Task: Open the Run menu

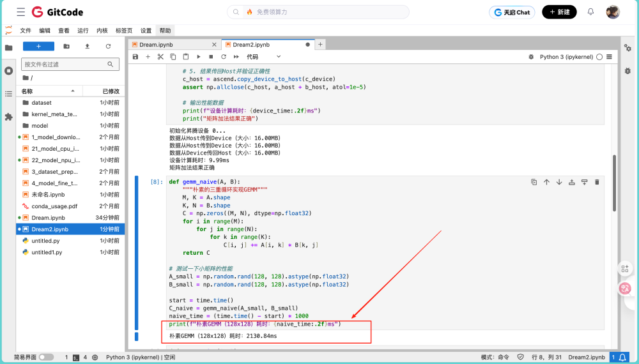Action: point(82,31)
